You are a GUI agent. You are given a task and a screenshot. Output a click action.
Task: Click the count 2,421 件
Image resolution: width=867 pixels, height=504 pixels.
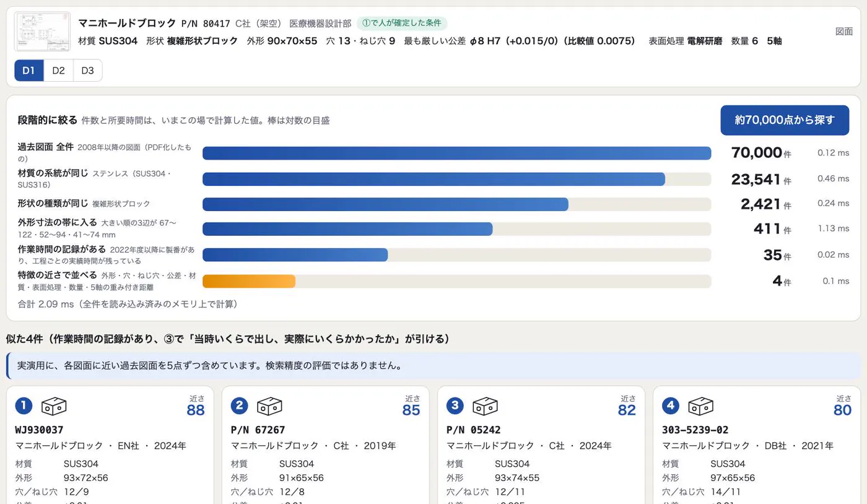(766, 204)
